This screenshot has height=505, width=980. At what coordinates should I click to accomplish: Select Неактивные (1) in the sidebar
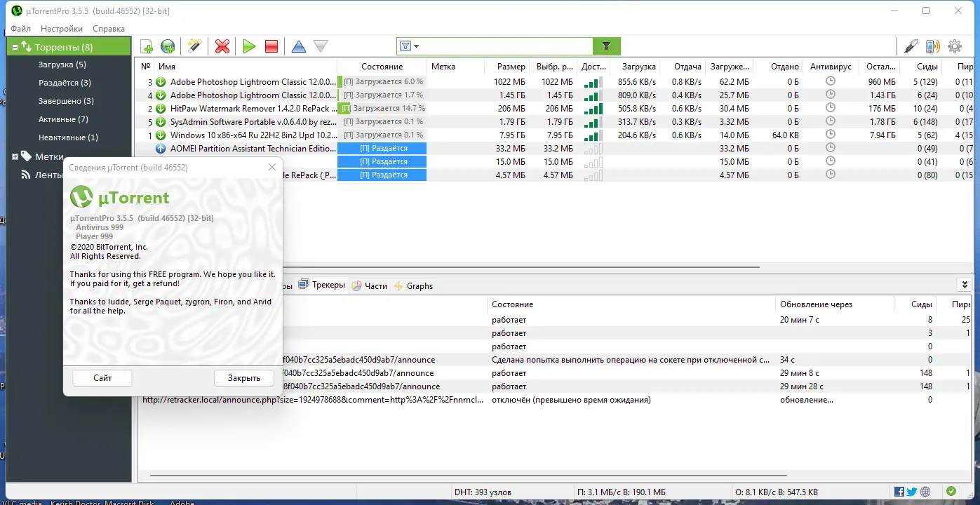(68, 137)
